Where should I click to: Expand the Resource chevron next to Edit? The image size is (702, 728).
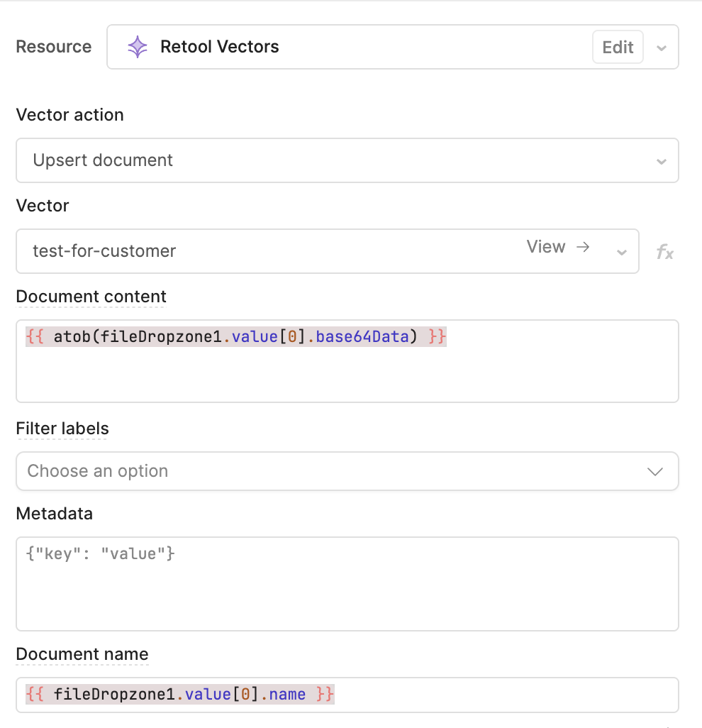[661, 48]
